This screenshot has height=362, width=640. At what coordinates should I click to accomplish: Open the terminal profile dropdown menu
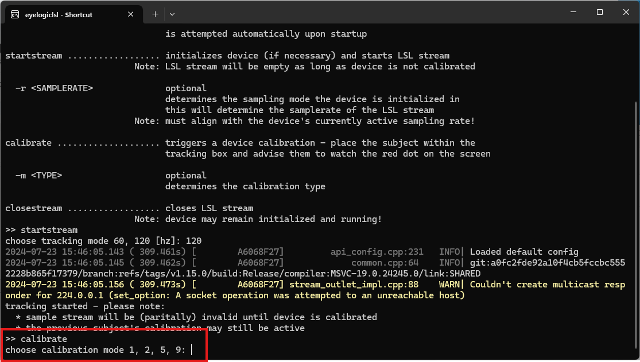pyautogui.click(x=172, y=14)
